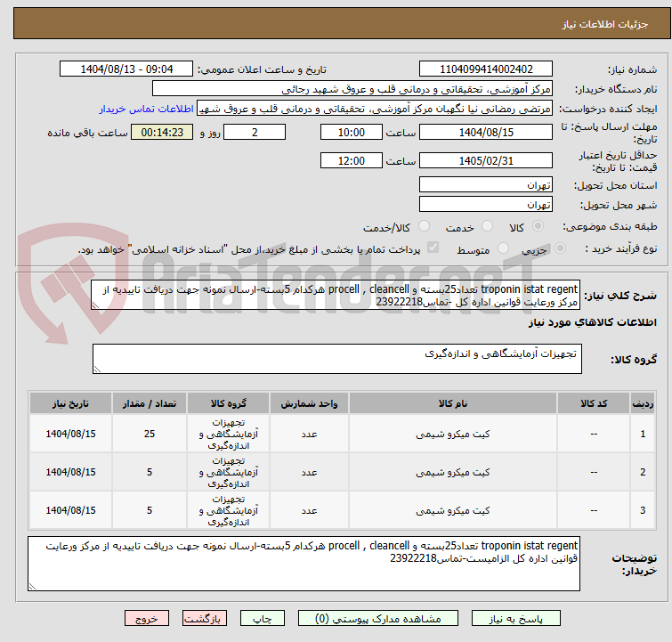Toggle the treasury payment checkbox
The height and width of the screenshot is (642, 672).
(433, 248)
